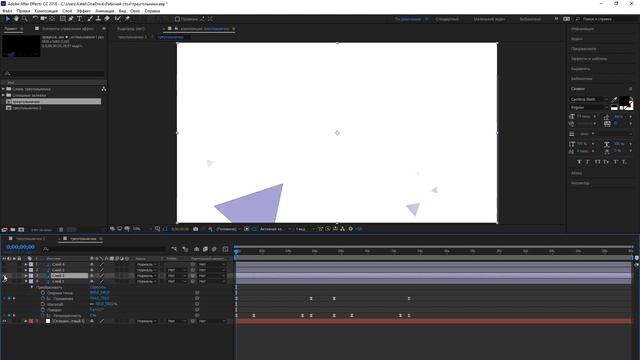The height and width of the screenshot is (360, 640).
Task: Select the Pan Behind anchor point tool
Action: tap(52, 19)
